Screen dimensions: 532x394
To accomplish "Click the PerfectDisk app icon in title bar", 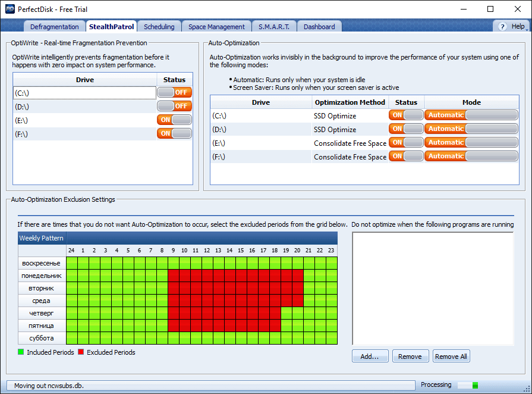I will (x=10, y=9).
